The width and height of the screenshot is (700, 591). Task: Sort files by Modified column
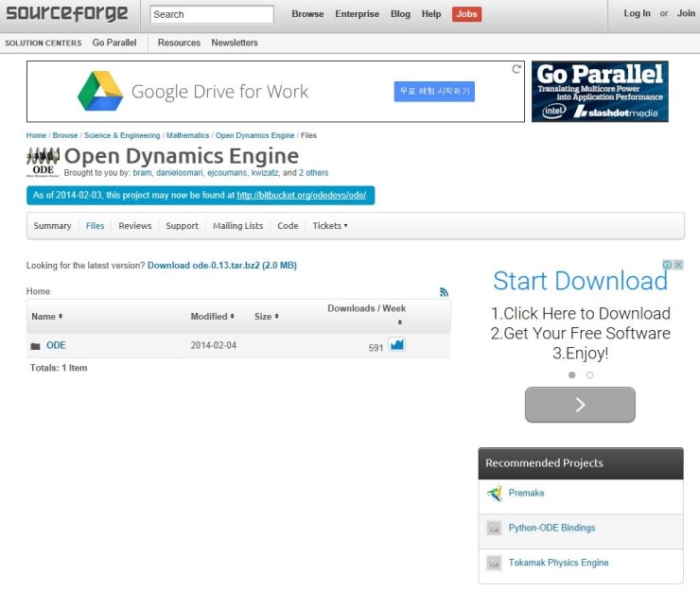(212, 317)
